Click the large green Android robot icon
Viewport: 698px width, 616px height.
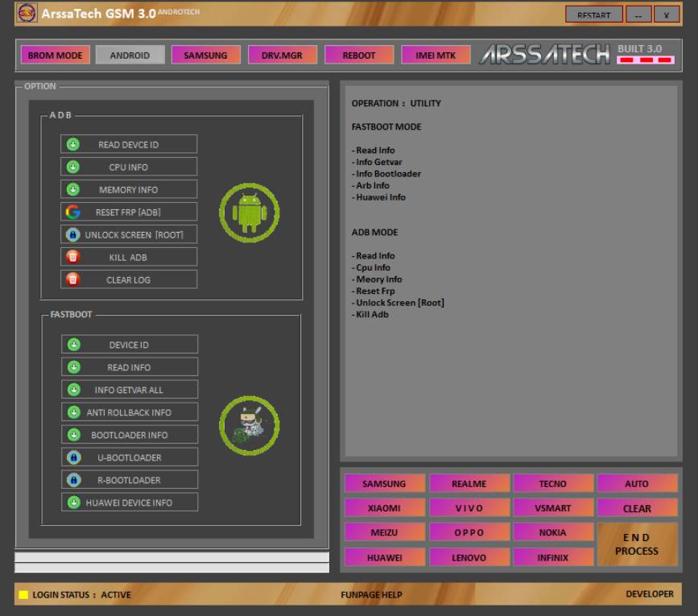(250, 213)
